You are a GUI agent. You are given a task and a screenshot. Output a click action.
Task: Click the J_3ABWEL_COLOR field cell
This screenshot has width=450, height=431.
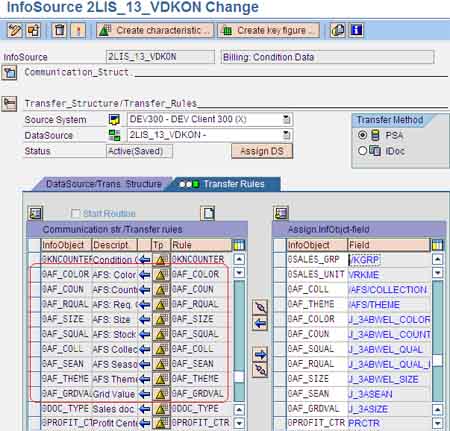click(389, 320)
